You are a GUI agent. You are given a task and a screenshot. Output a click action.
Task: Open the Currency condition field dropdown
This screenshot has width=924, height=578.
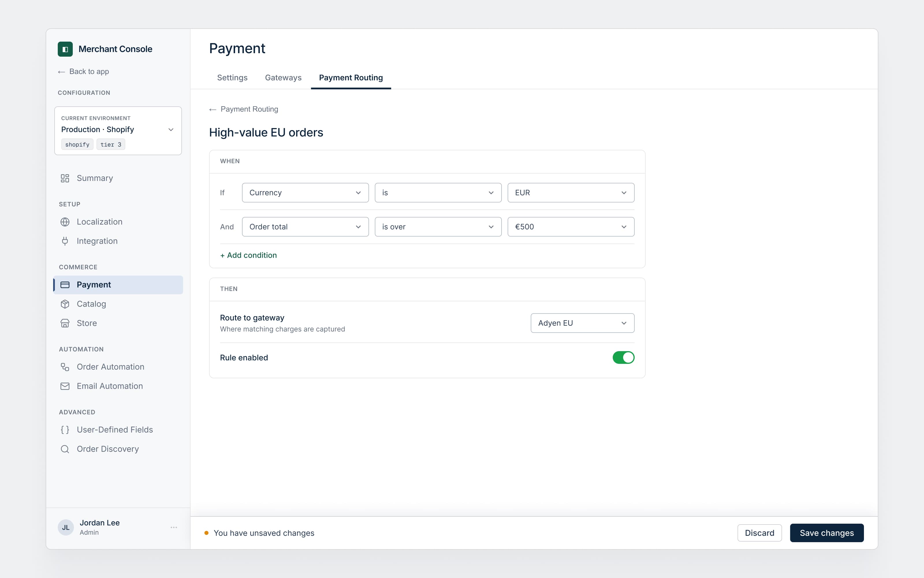pyautogui.click(x=305, y=193)
